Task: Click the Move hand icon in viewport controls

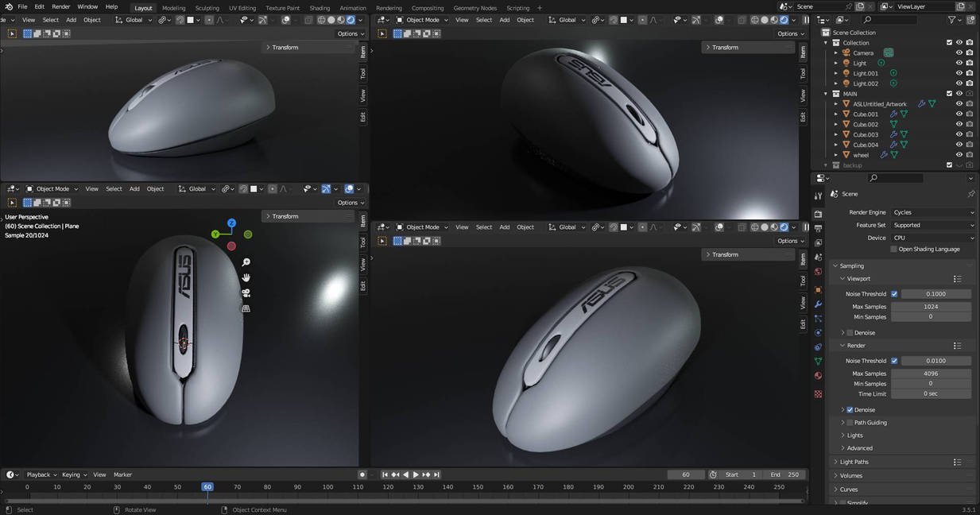Action: [x=246, y=277]
